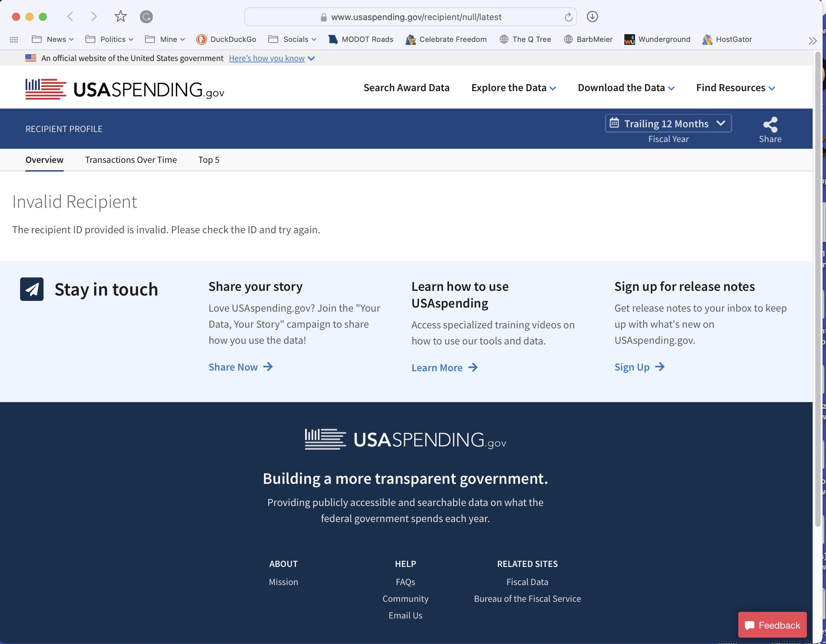Image resolution: width=826 pixels, height=644 pixels.
Task: Open The Q Tree bookmark
Action: tap(525, 39)
